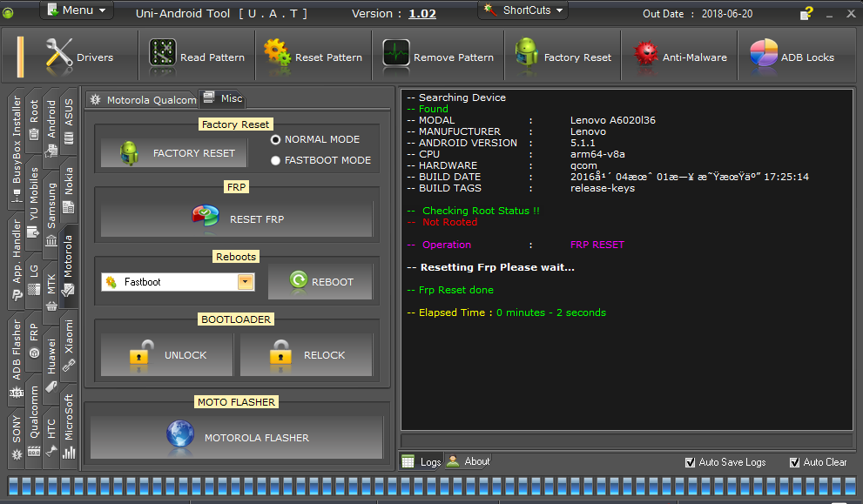Open the Motorola side tab

[69, 265]
